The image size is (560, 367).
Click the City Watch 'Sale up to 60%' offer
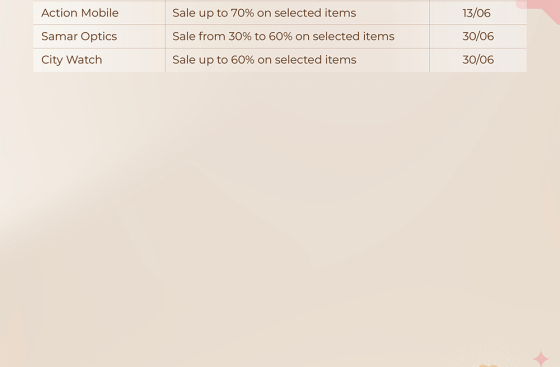[264, 60]
